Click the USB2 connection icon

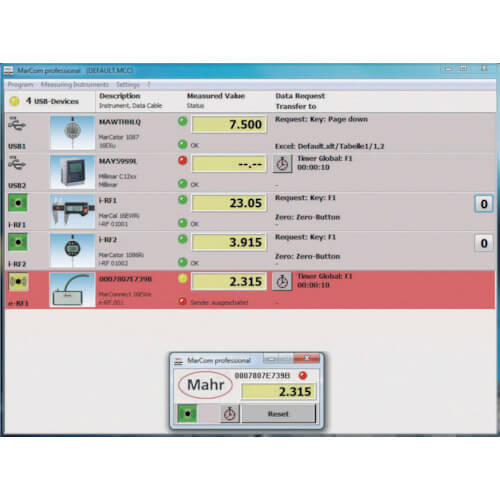pos(17,163)
